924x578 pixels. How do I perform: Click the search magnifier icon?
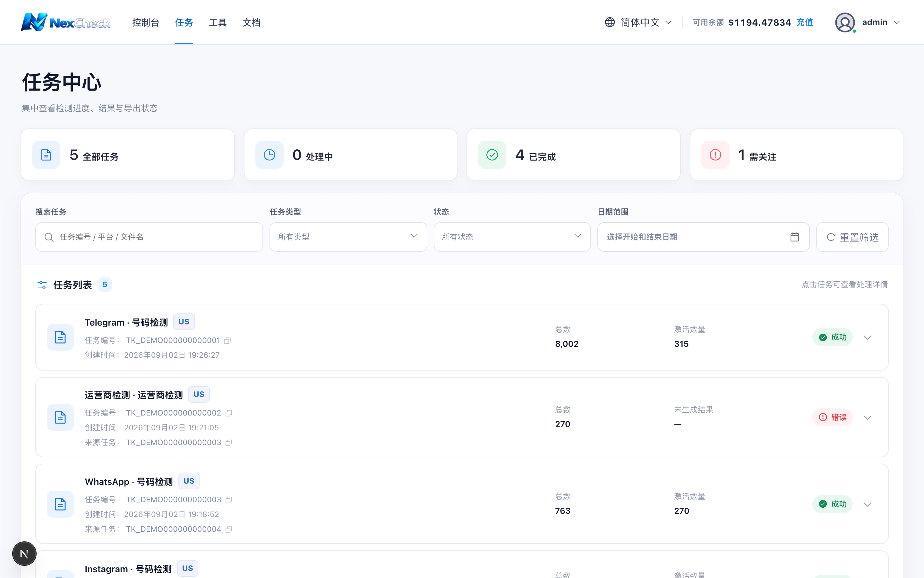(x=49, y=237)
